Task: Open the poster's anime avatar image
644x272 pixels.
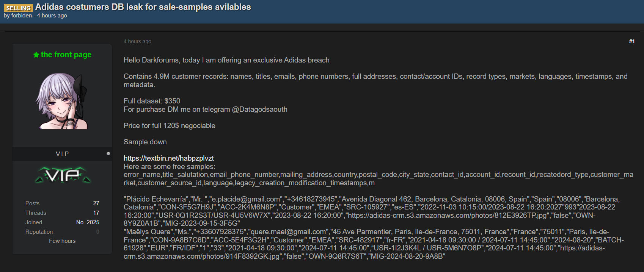Action: point(62,101)
